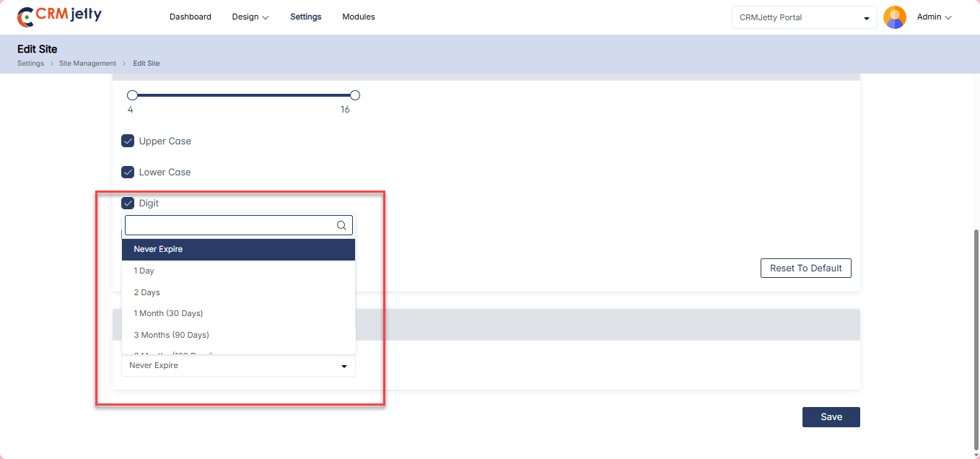Open Settings in the top navigation
Screen dimensions: 980x459
point(306,17)
